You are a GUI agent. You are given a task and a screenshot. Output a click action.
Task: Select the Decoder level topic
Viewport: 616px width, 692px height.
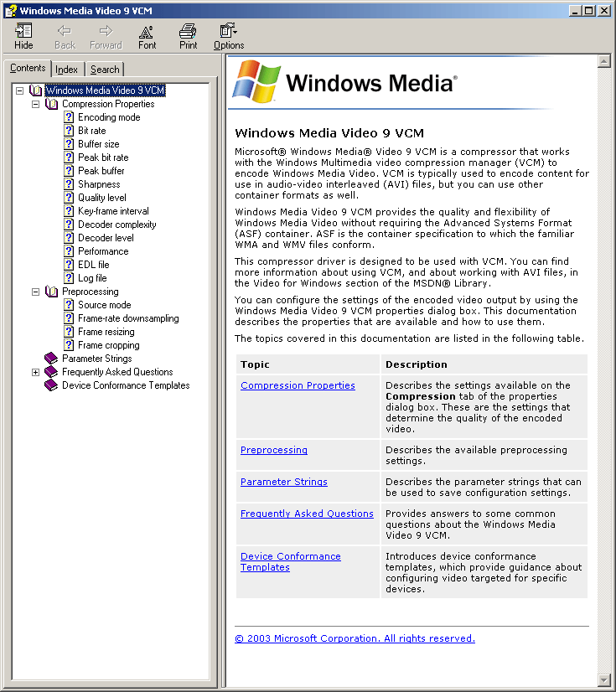pyautogui.click(x=106, y=238)
